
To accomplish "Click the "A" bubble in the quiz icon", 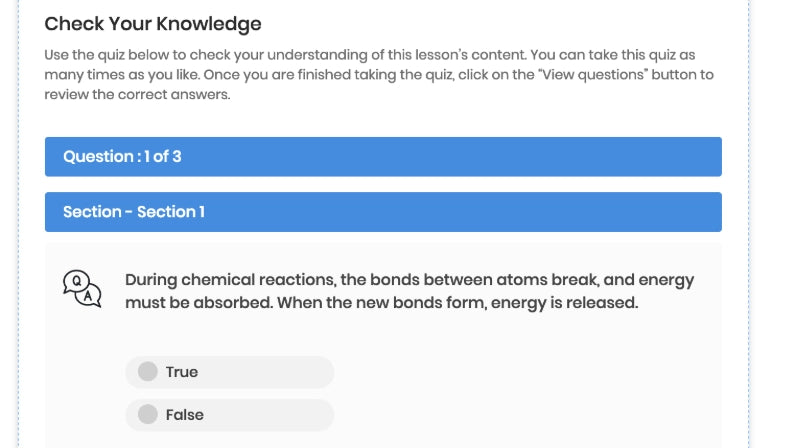I will tap(90, 296).
